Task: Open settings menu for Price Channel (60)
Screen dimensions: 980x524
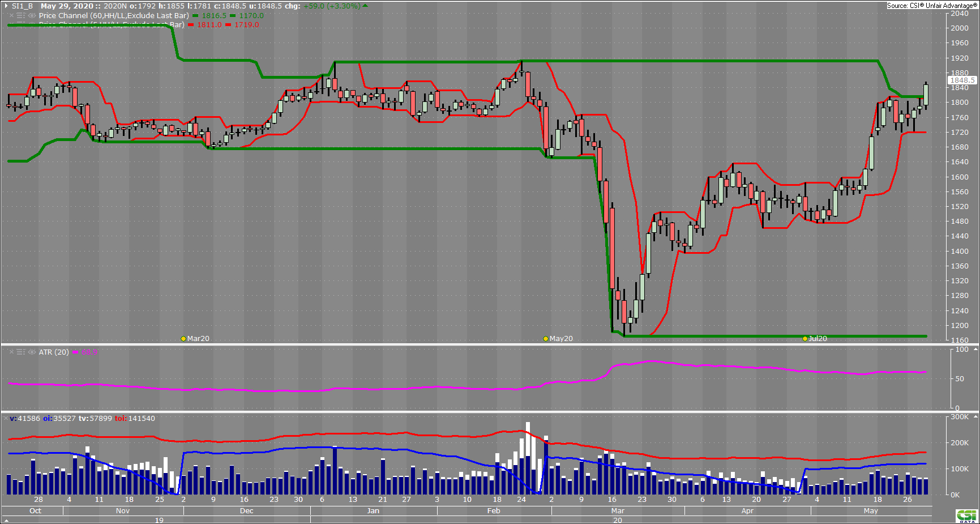Action: tap(21, 16)
